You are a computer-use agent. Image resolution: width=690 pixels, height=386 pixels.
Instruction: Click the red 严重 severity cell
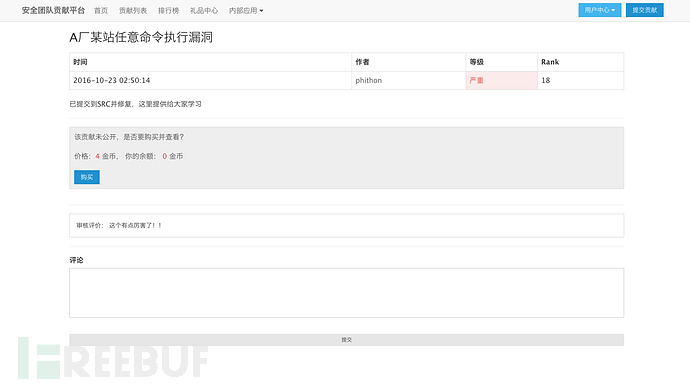502,81
